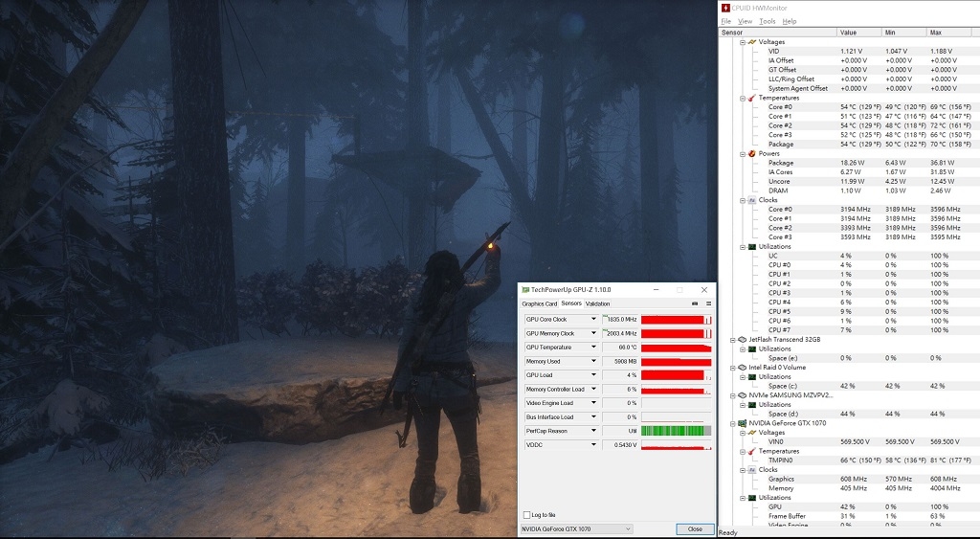
Task: Click the lightning icon beside the VID Voltages group
Action: tap(752, 42)
